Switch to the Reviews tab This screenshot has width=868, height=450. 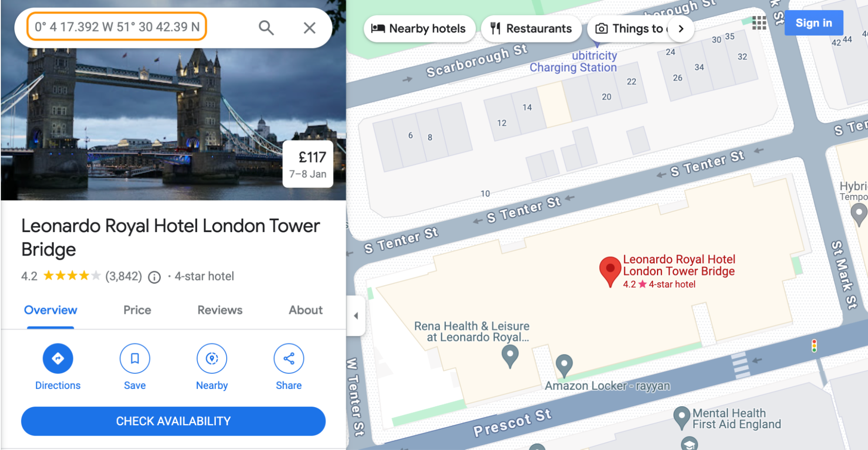(x=220, y=310)
